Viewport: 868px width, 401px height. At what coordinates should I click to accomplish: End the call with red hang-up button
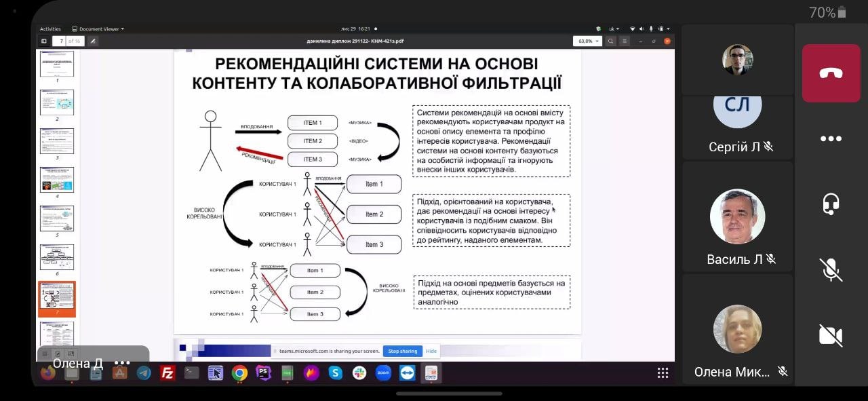click(x=831, y=73)
